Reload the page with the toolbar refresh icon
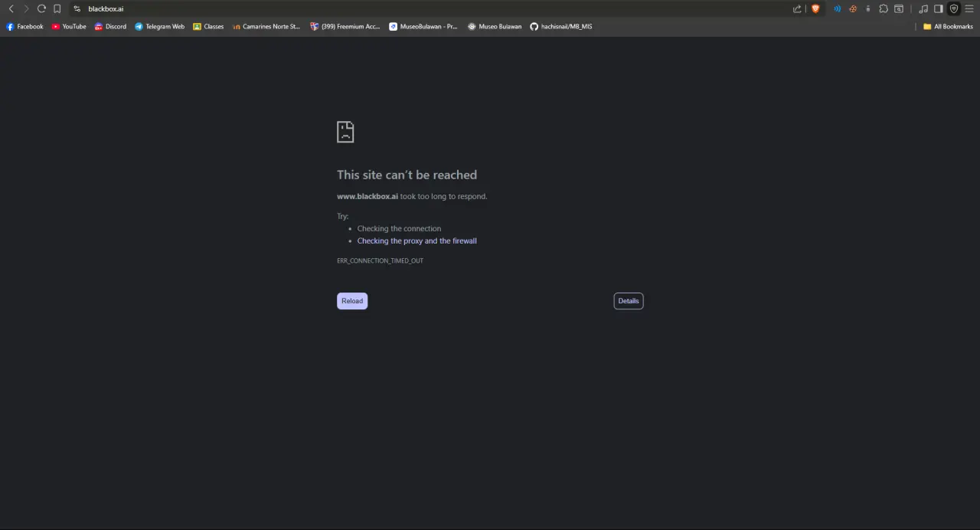980x530 pixels. 41,8
